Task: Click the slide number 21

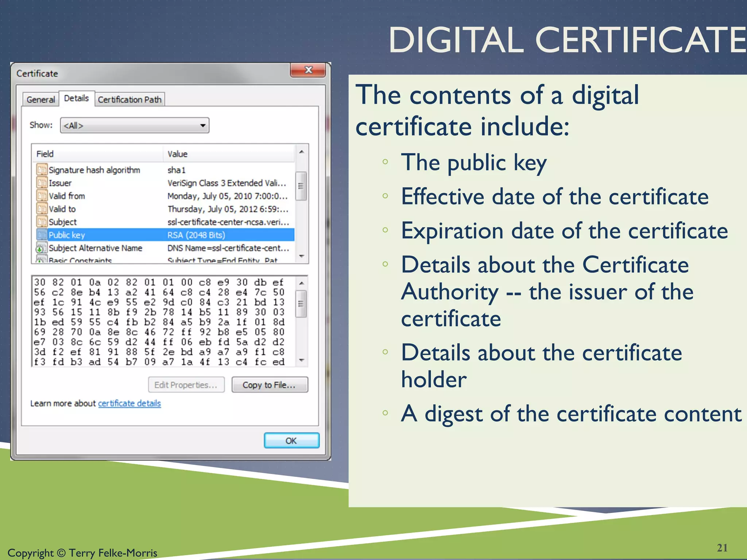Action: coord(722,548)
